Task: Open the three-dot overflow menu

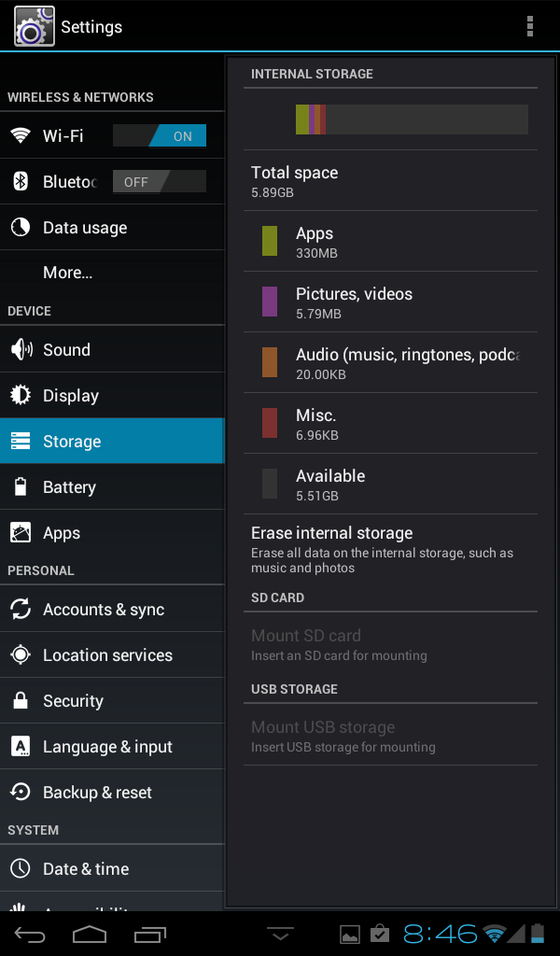Action: click(529, 26)
